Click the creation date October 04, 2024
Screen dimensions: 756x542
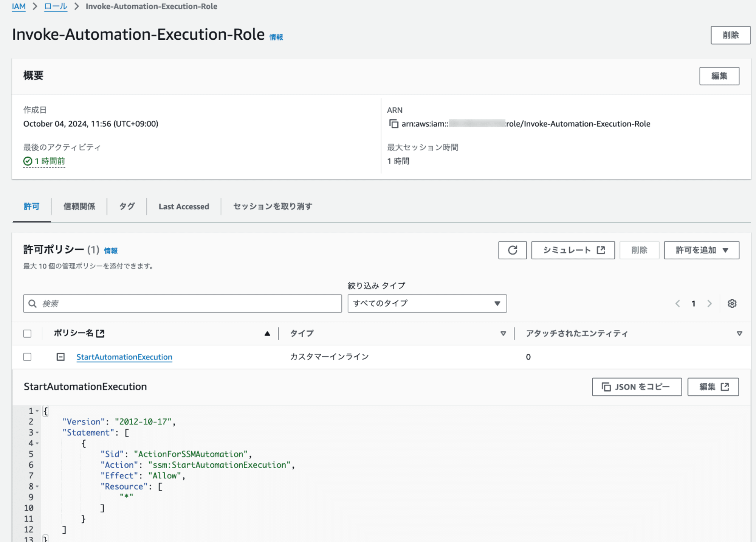[91, 124]
